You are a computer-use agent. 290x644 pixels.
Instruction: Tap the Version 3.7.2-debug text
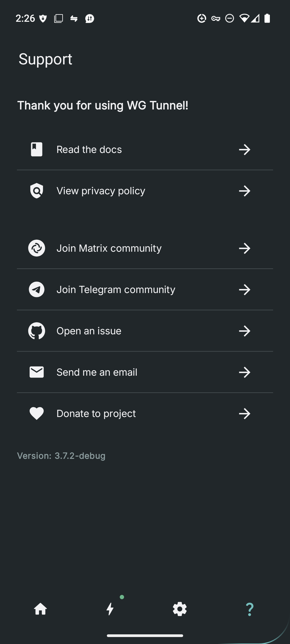(61, 456)
